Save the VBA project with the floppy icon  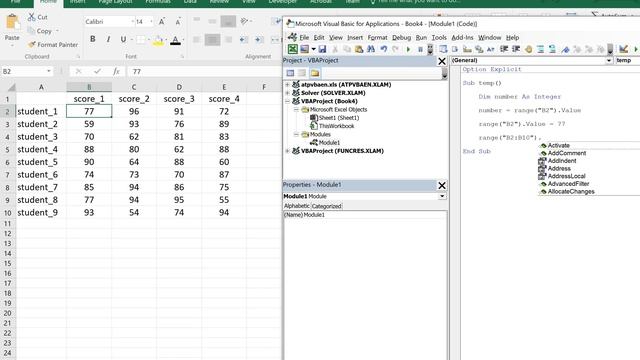(x=322, y=49)
